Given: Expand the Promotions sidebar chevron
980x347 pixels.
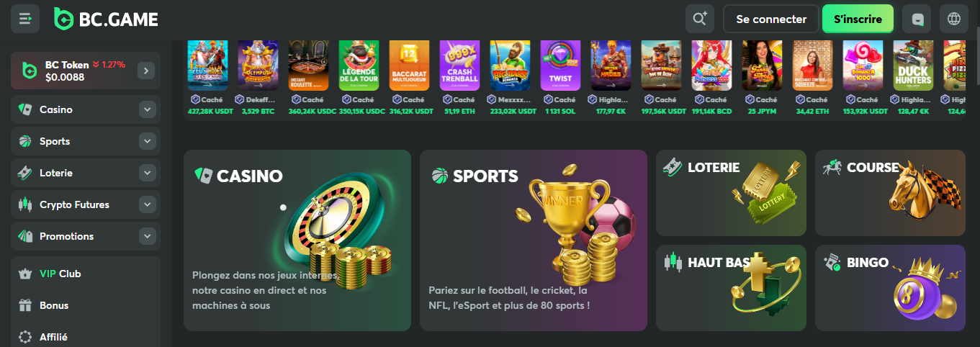Looking at the screenshot, I should pyautogui.click(x=147, y=236).
